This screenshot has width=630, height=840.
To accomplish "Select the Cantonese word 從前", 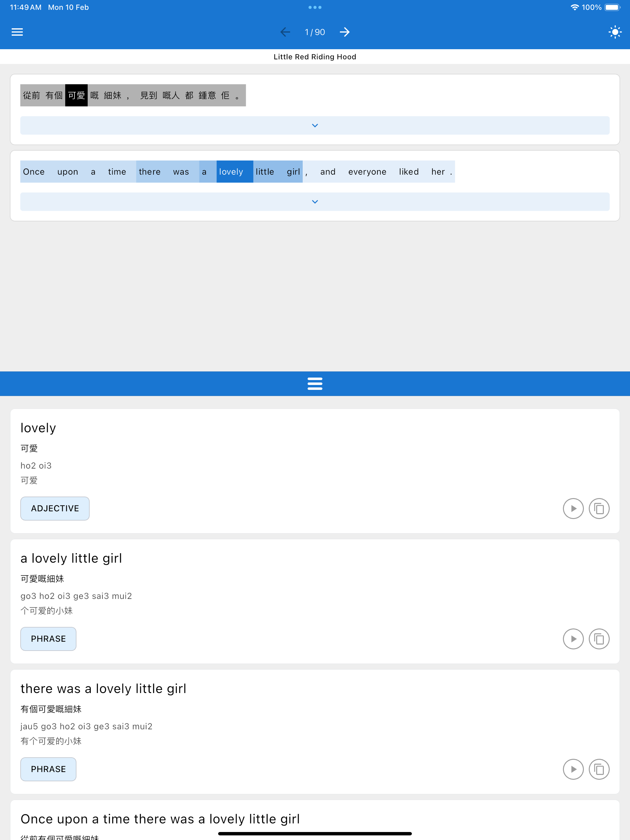I will [32, 95].
